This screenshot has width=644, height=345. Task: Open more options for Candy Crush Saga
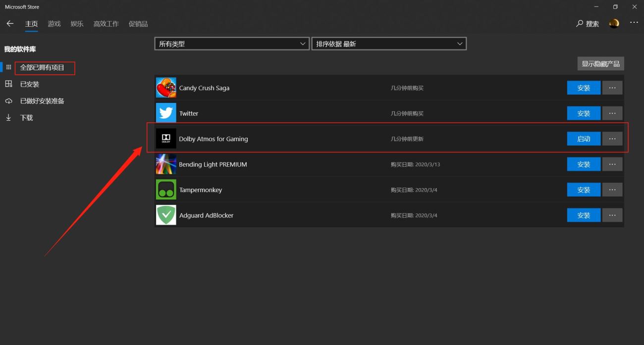(612, 88)
